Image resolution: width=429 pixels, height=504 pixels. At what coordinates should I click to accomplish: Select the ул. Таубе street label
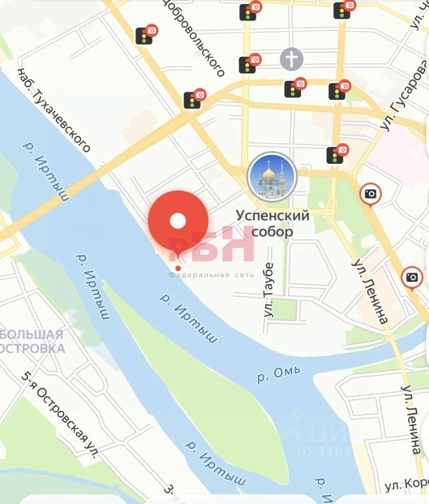268,290
